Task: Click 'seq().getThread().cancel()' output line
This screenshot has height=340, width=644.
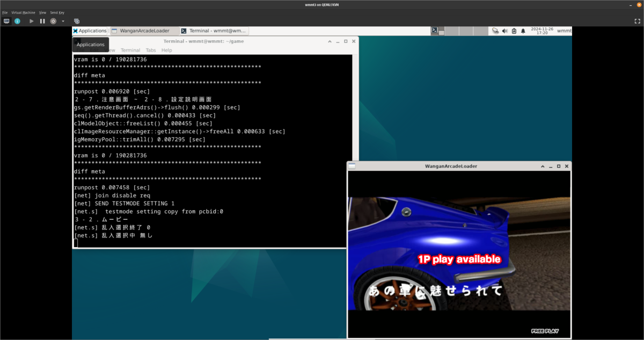Action: point(145,115)
